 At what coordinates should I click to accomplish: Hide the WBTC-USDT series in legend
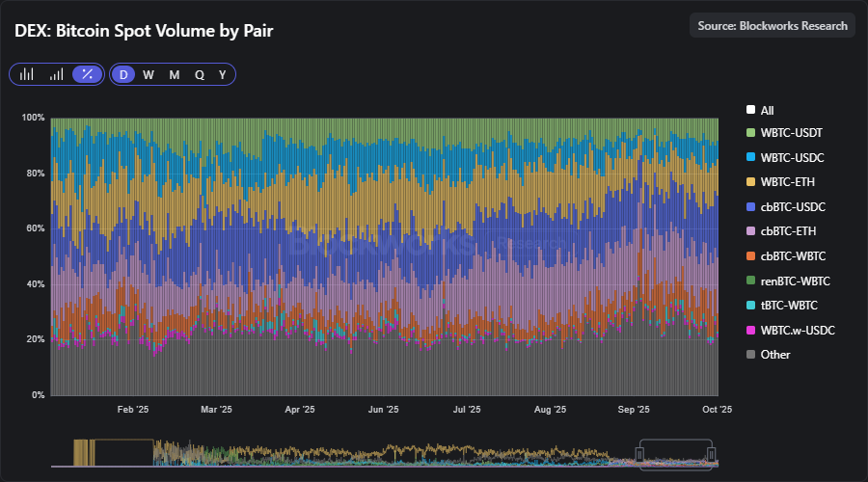coord(791,132)
